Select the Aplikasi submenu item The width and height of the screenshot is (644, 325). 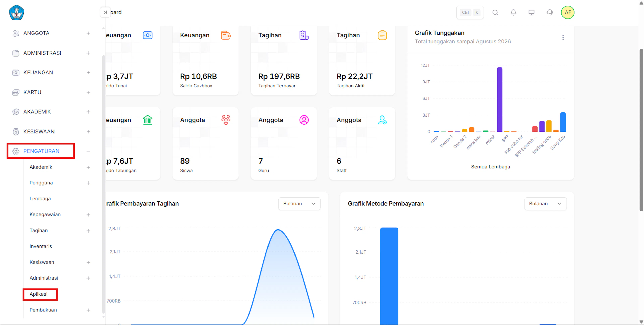click(38, 294)
